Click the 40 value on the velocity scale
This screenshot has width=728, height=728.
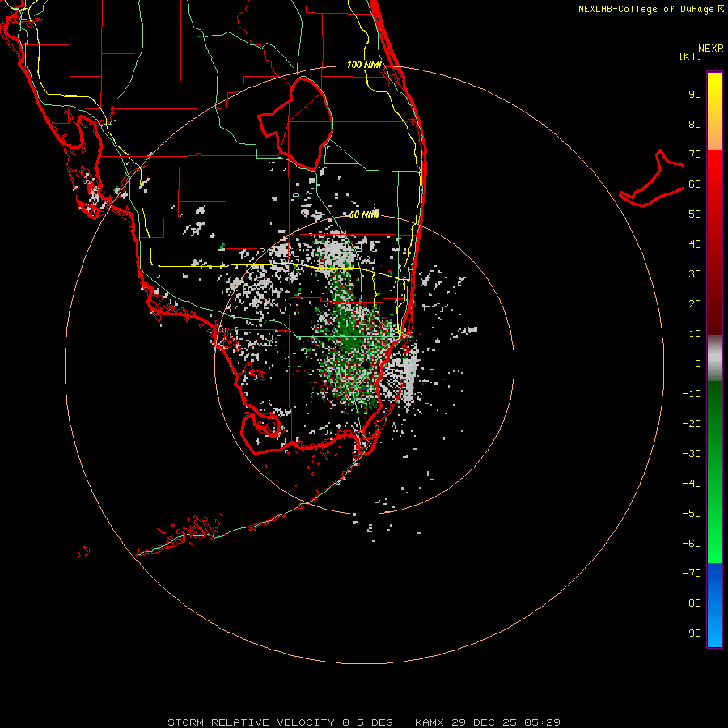695,243
